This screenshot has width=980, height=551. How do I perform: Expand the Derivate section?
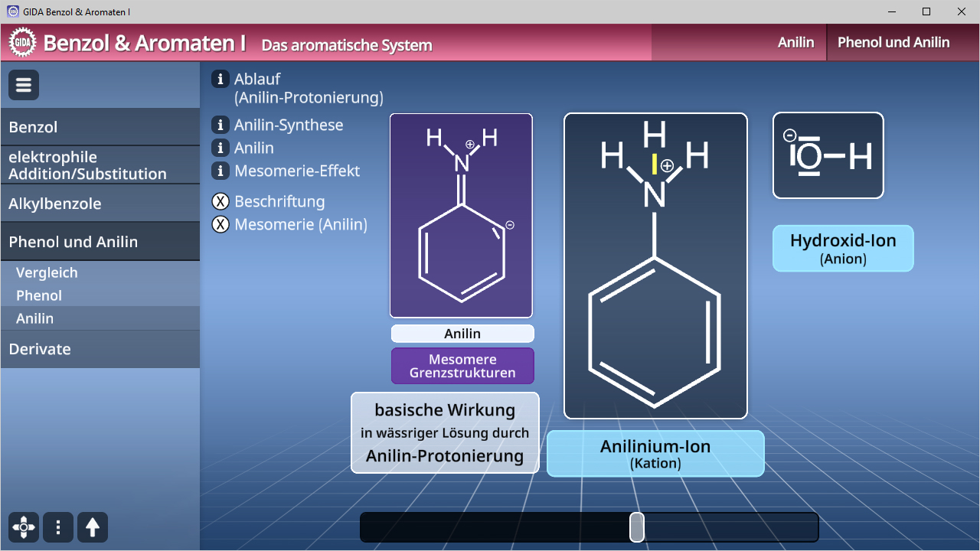[100, 349]
